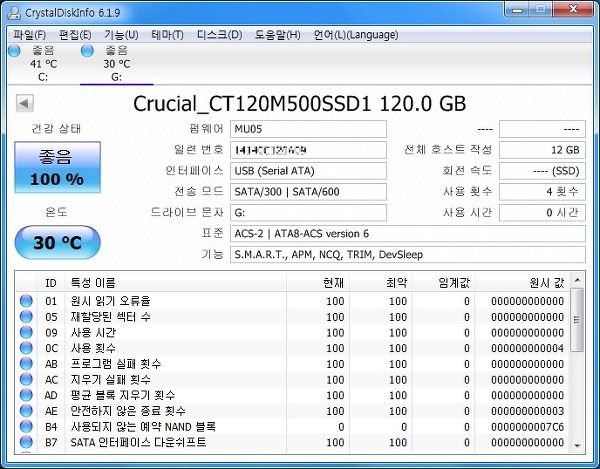The width and height of the screenshot is (600, 469).
Task: Open the 파일(F) menu
Action: tap(29, 35)
